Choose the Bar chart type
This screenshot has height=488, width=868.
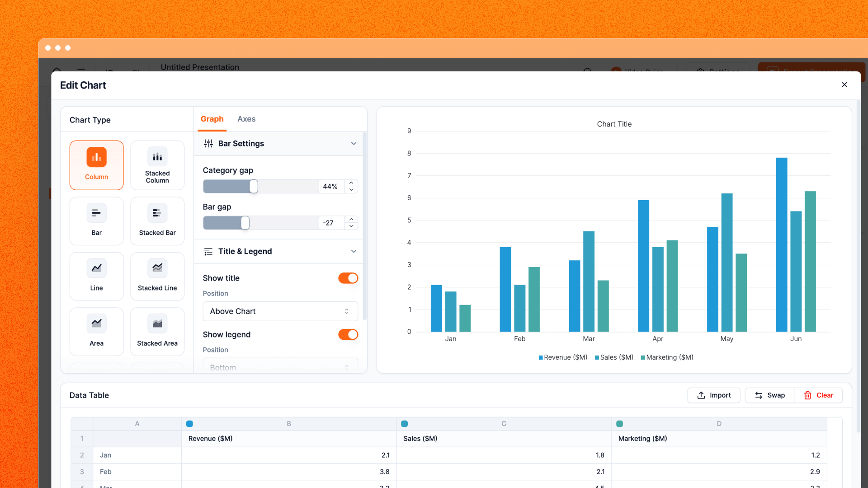point(96,221)
